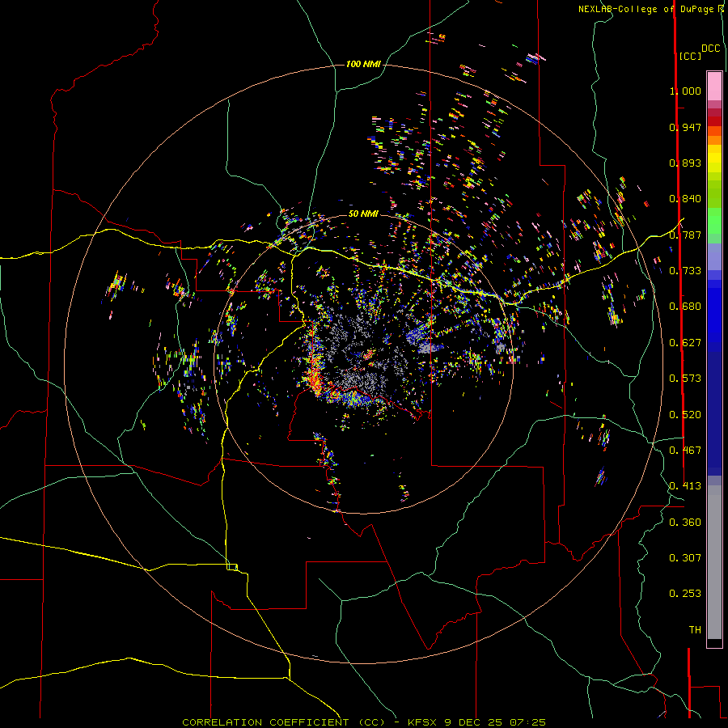This screenshot has width=728, height=728.
Task: Click the 0.360 legend value
Action: 685,523
